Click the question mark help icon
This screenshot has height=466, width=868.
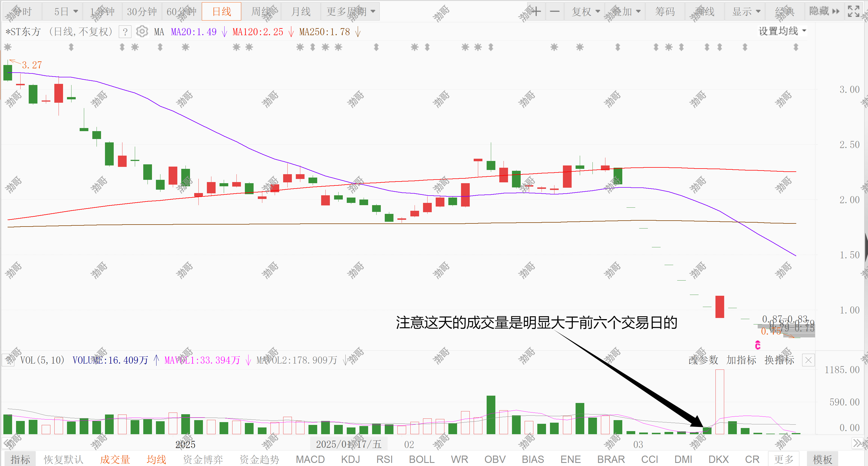125,32
